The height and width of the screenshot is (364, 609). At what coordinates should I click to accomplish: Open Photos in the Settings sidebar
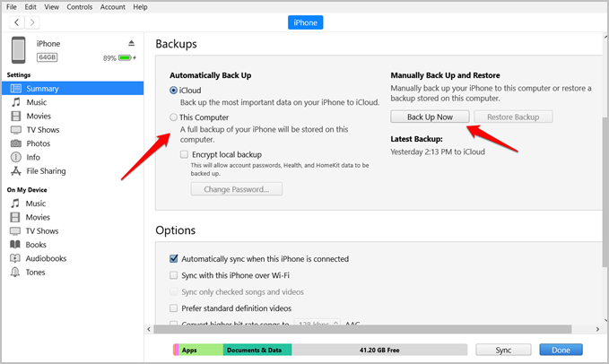click(38, 143)
